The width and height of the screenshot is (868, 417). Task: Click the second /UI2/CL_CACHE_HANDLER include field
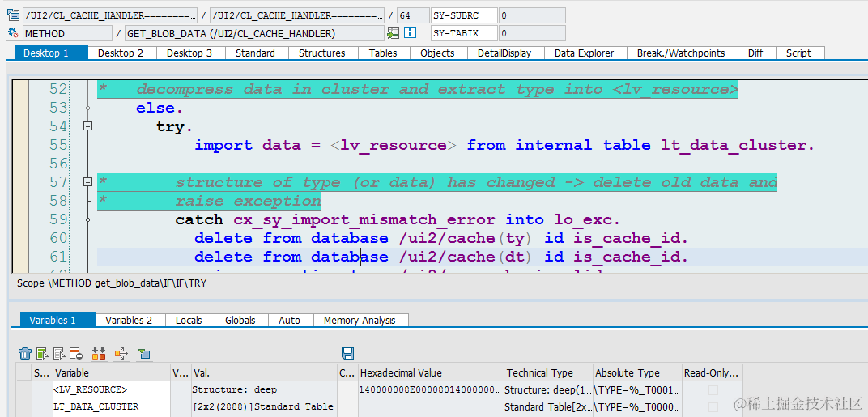click(x=297, y=15)
